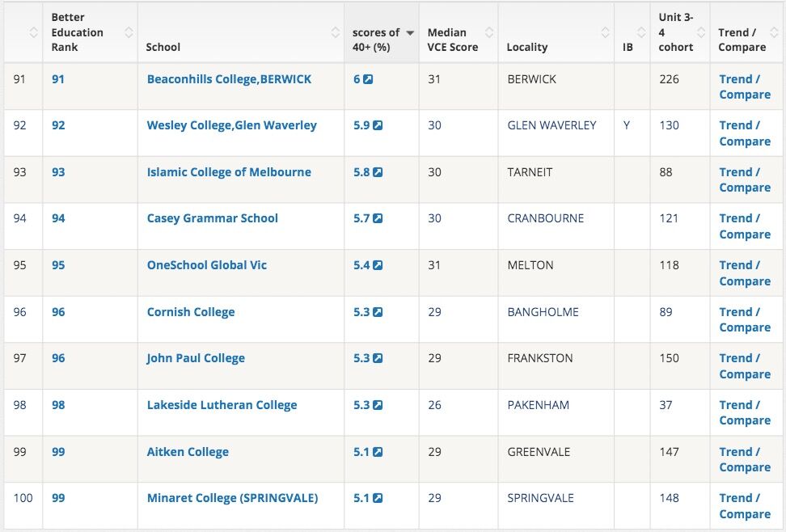Open external icon in Lakeside Lutheran score cell
This screenshot has height=532, width=786.
pos(378,405)
